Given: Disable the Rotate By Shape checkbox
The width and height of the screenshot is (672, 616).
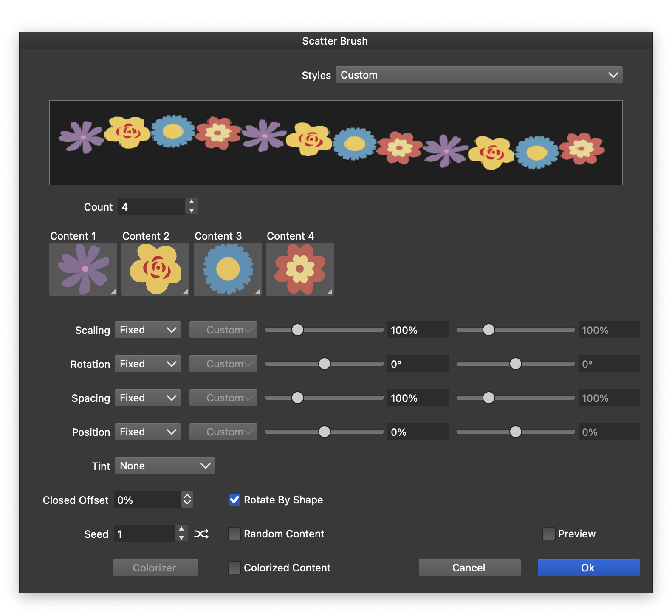Looking at the screenshot, I should pyautogui.click(x=234, y=500).
